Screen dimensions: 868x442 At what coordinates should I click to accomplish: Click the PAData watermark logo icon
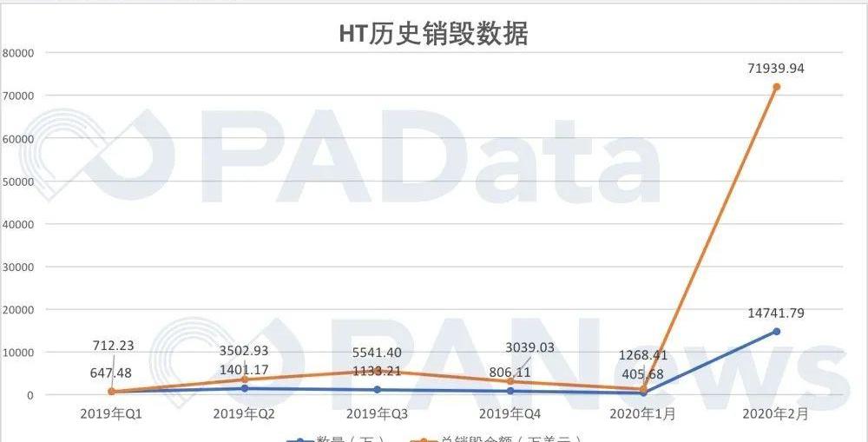[91, 156]
